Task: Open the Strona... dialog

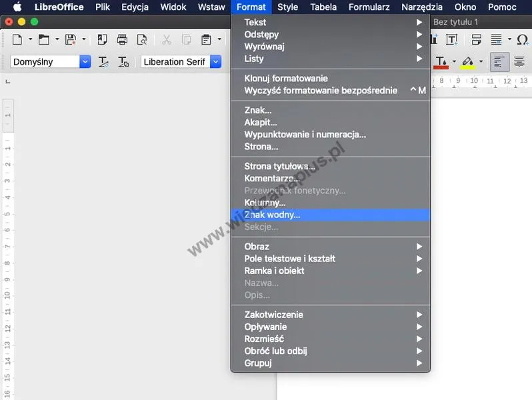Action: click(331, 147)
